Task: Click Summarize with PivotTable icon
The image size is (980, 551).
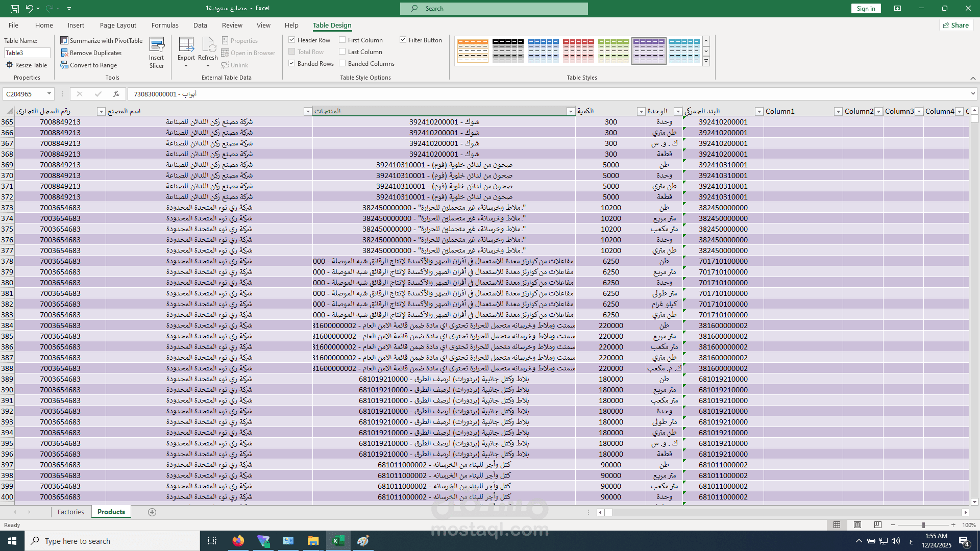Action: point(64,40)
